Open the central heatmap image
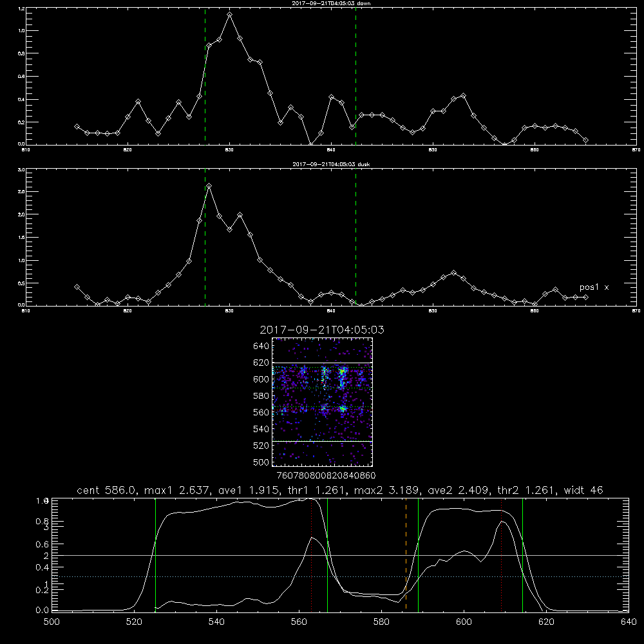Screen dimensions: 644x644 [x=323, y=402]
